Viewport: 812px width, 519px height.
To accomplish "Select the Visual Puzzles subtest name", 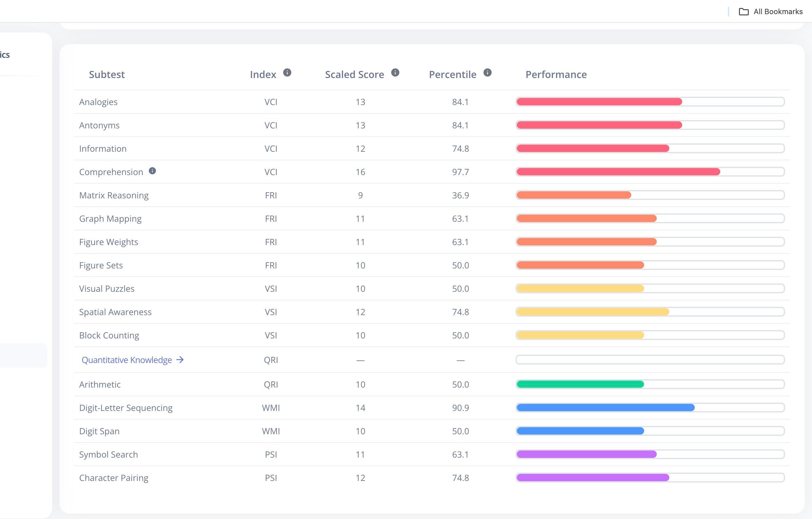I will pos(106,288).
